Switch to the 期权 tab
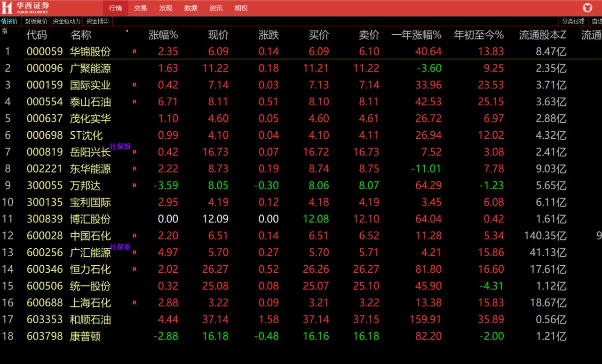 pyautogui.click(x=241, y=8)
